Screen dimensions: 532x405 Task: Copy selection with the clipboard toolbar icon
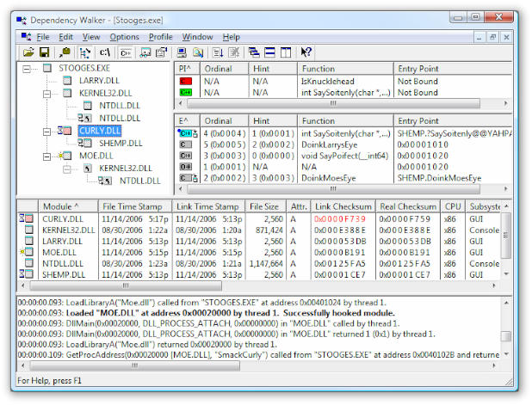click(x=65, y=52)
